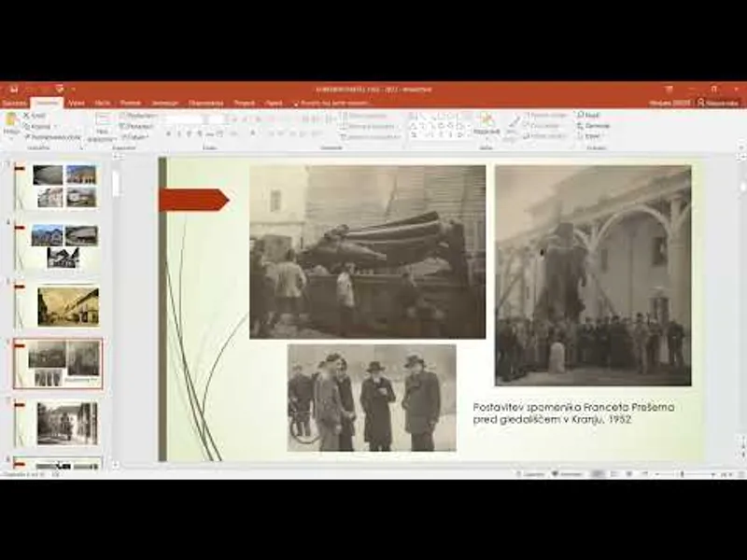Click the Replace button
The height and width of the screenshot is (560, 747).
(x=594, y=126)
